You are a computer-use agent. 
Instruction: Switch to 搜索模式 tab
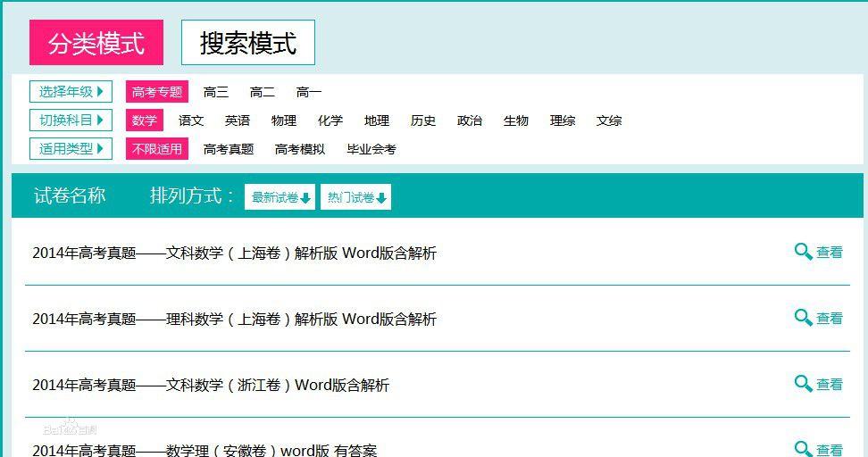point(247,43)
